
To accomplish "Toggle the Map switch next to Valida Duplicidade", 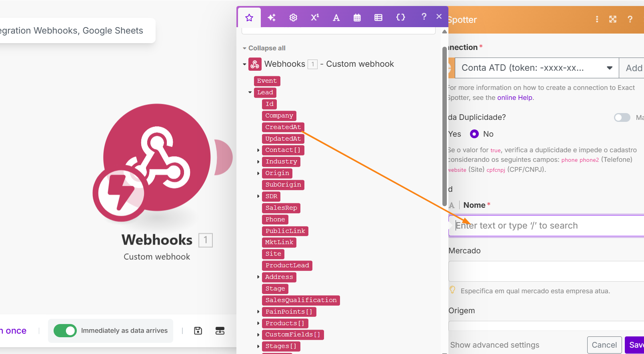I will point(622,117).
